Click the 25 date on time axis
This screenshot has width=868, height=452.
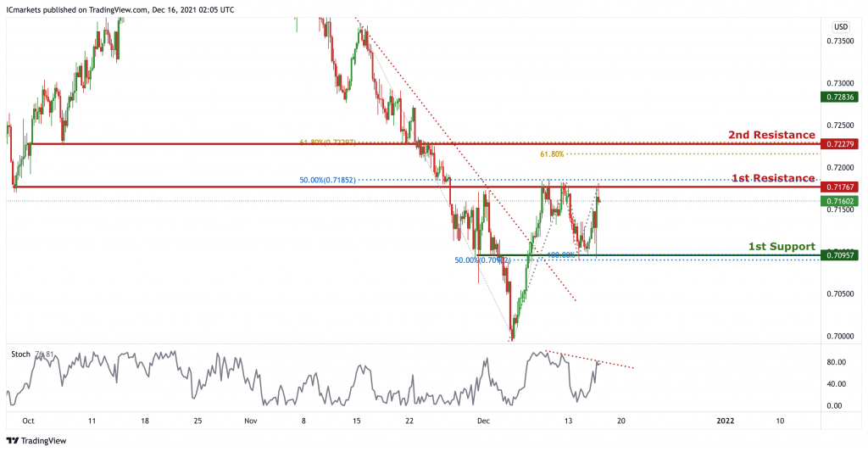pos(198,421)
